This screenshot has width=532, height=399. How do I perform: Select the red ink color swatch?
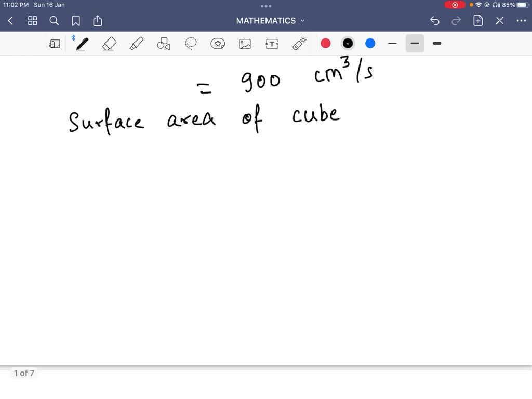pos(326,44)
